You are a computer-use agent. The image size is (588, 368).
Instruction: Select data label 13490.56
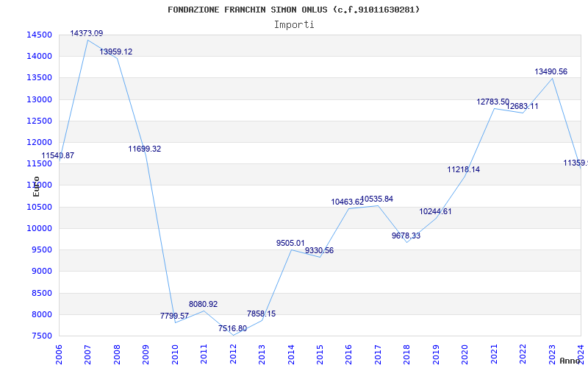click(x=551, y=71)
